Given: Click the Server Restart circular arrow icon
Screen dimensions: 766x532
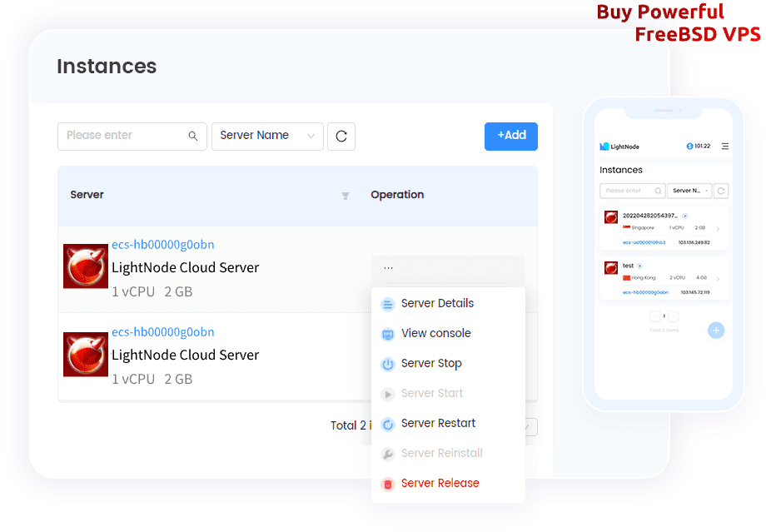Looking at the screenshot, I should [388, 423].
